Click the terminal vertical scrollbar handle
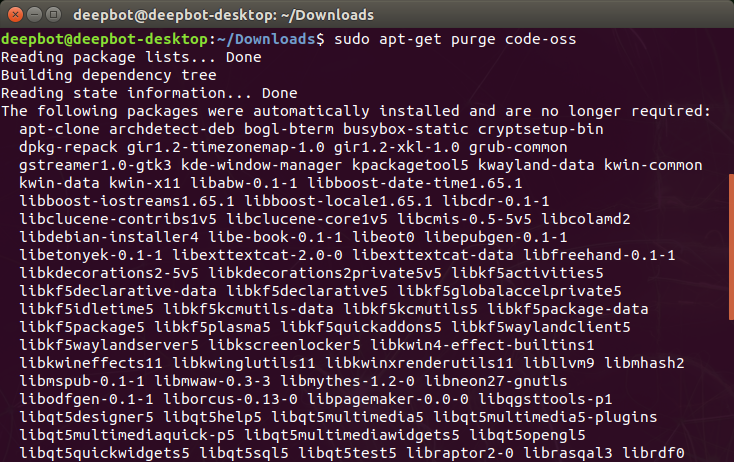This screenshot has width=734, height=462. tap(731, 247)
